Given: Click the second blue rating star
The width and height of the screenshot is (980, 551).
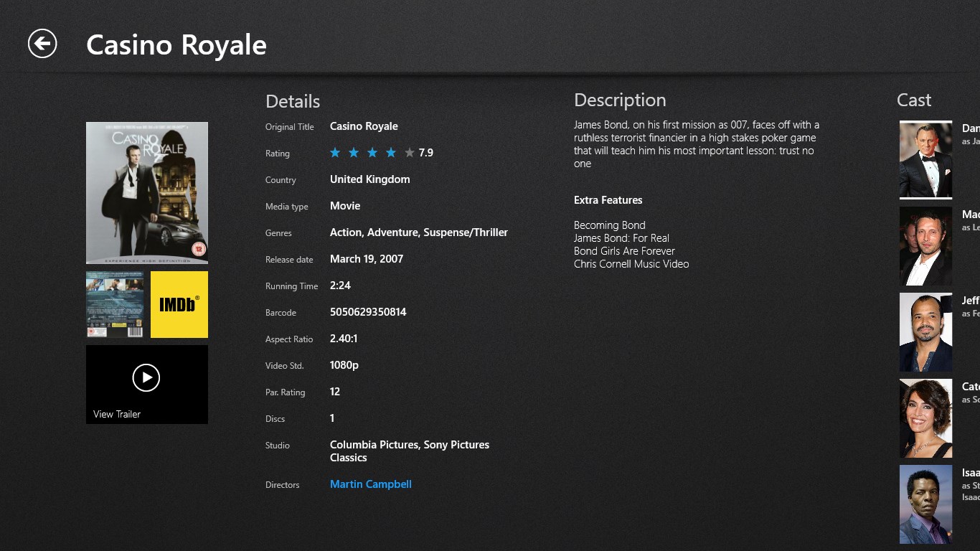Looking at the screenshot, I should point(354,152).
